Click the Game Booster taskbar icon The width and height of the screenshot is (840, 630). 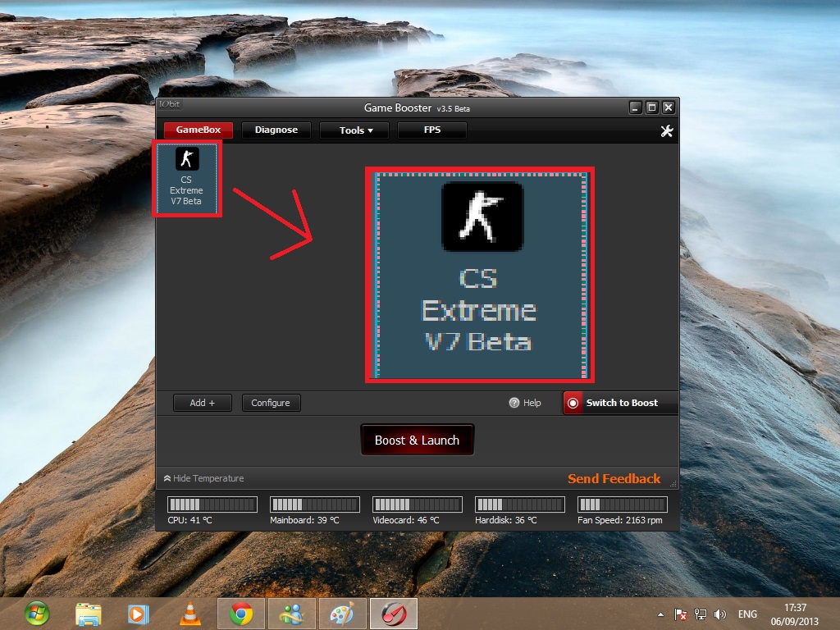point(394,614)
